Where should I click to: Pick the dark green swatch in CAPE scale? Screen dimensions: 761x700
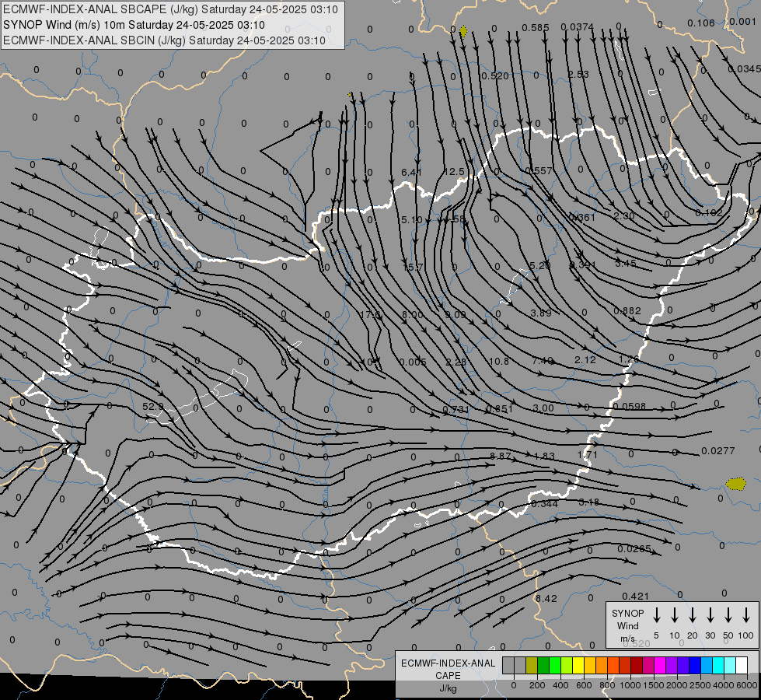point(543,666)
